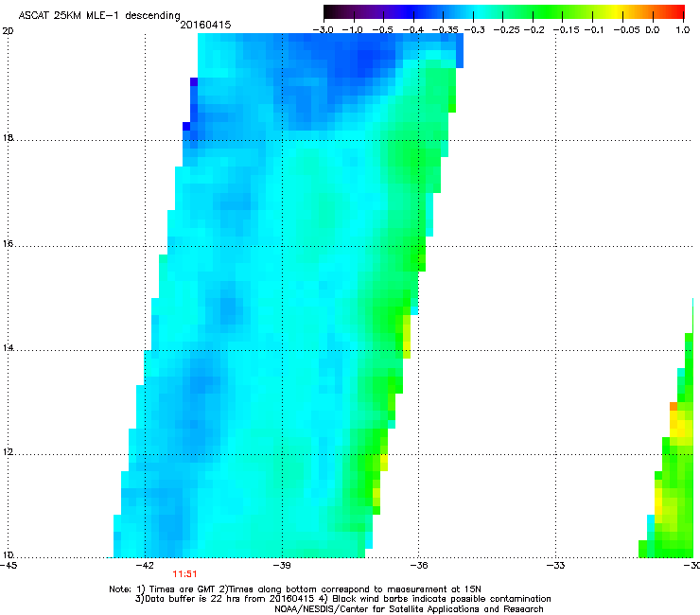This screenshot has height=615, width=700.
Task: Click the colorbar label -0.4
Action: point(413,30)
